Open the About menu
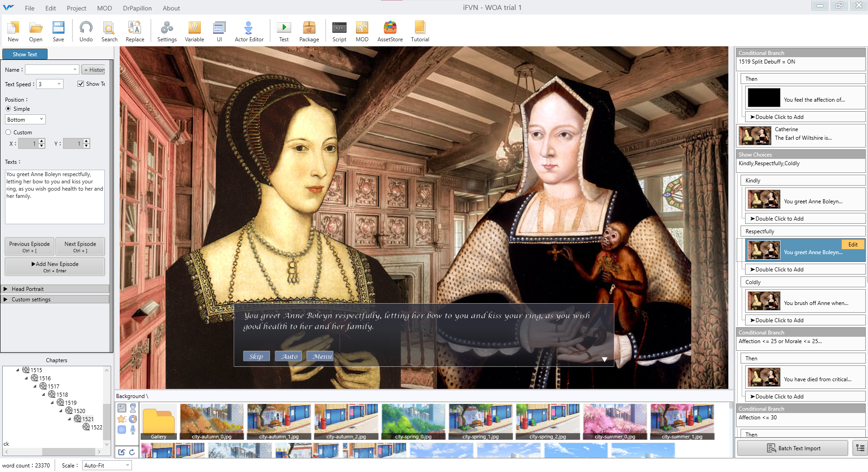 click(171, 8)
